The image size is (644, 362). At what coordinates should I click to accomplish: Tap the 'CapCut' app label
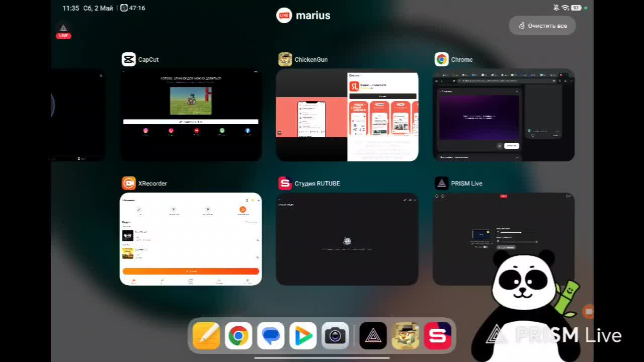coord(148,59)
